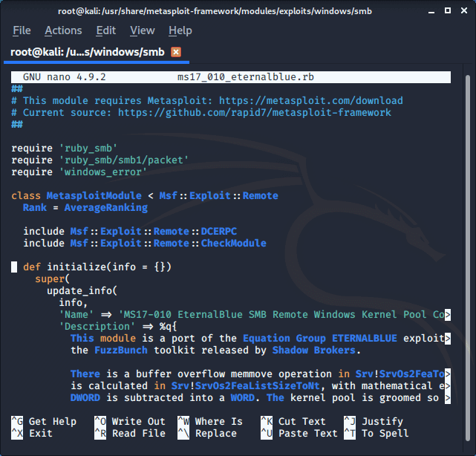This screenshot has height=456, width=476.
Task: Click the ^X Exit shortcut
Action: 32,433
